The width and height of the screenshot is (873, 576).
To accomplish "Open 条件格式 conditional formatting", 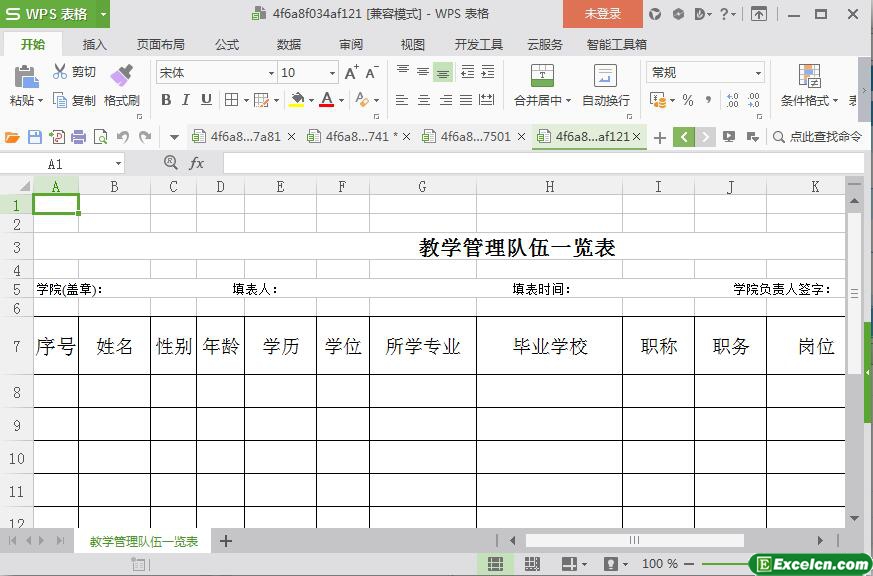I will (x=809, y=85).
